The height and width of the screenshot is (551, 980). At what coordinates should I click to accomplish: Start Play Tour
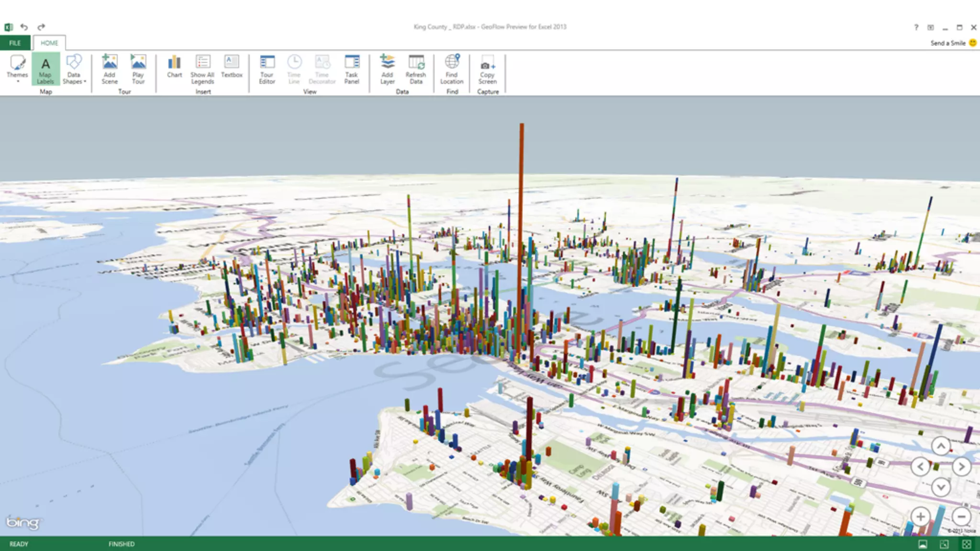[138, 68]
